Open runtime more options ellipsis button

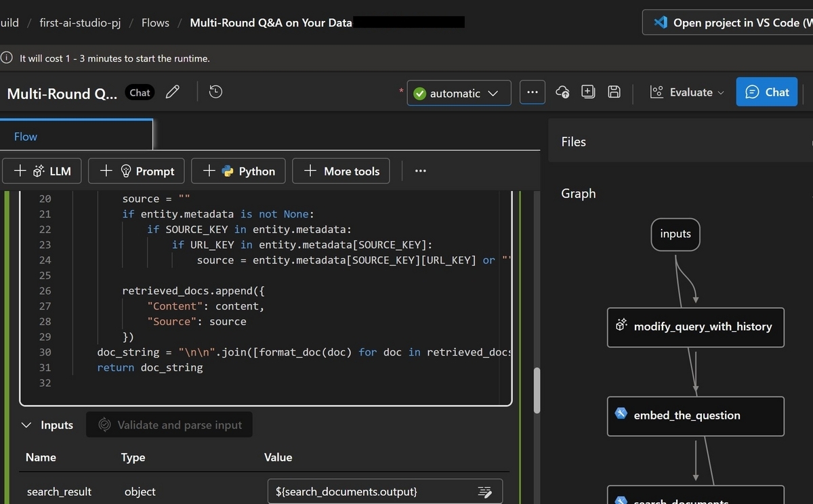pos(533,93)
